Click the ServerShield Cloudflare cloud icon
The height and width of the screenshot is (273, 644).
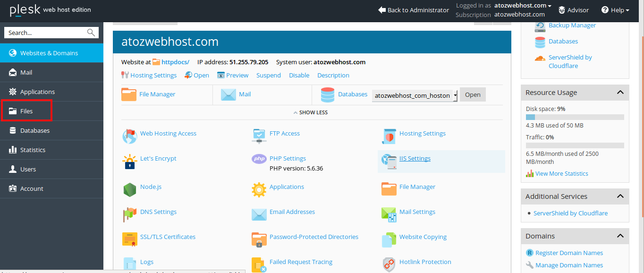click(x=540, y=58)
